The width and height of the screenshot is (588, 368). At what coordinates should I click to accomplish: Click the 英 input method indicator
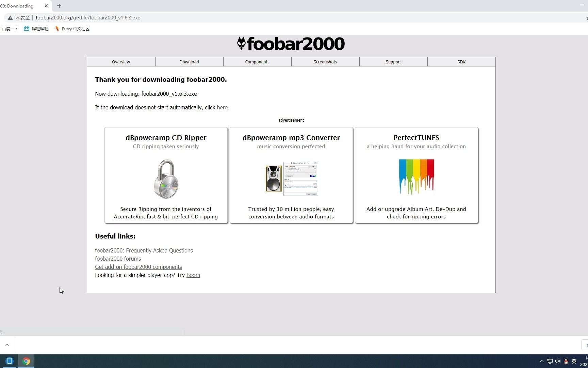574,361
